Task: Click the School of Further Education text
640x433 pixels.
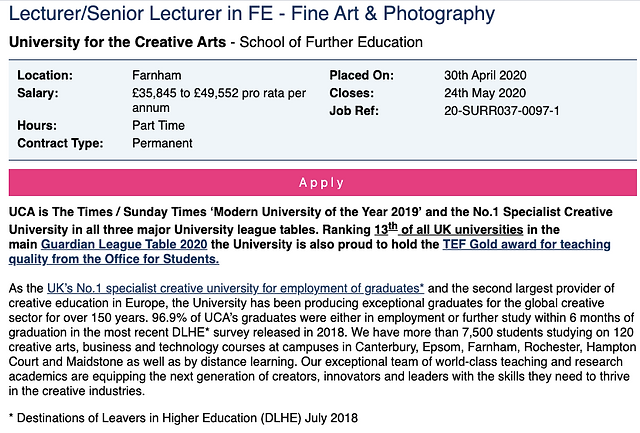Action: point(331,42)
